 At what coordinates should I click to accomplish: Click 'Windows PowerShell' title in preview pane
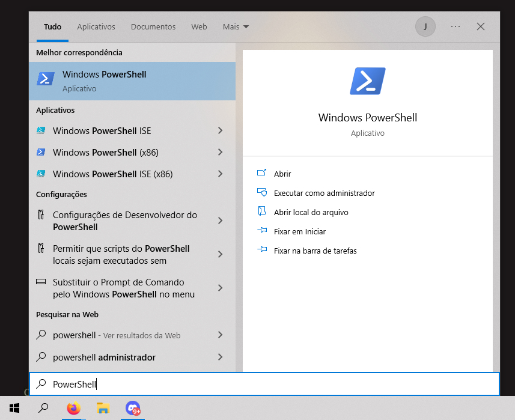click(368, 118)
